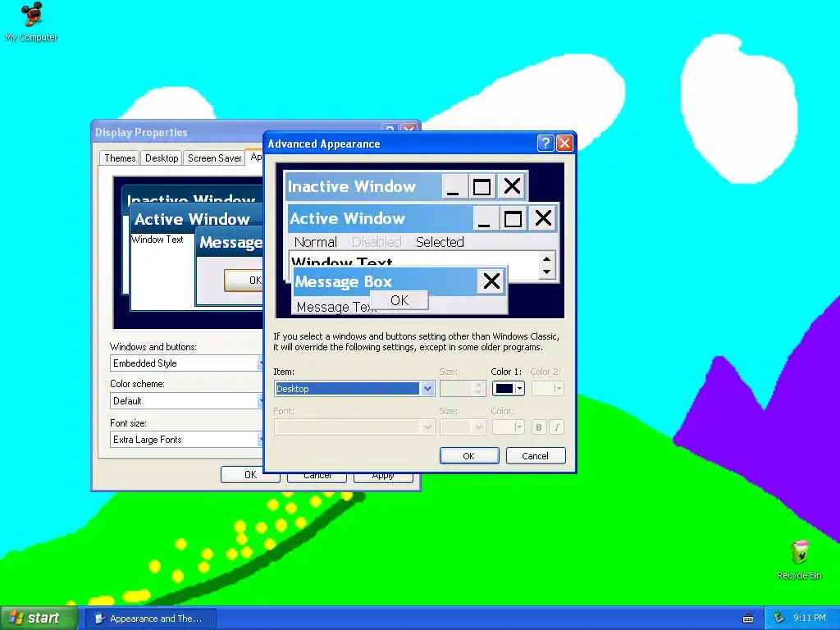Toggle the Italic font button

tap(557, 427)
